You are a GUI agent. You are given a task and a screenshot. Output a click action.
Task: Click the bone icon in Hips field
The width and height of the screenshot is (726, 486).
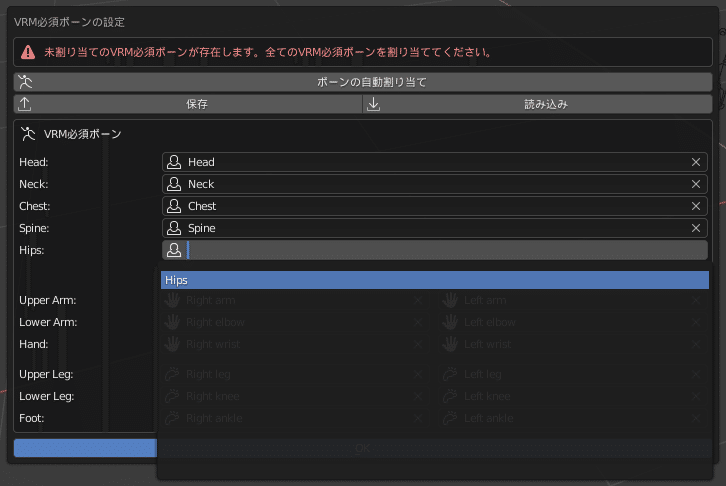coord(174,250)
